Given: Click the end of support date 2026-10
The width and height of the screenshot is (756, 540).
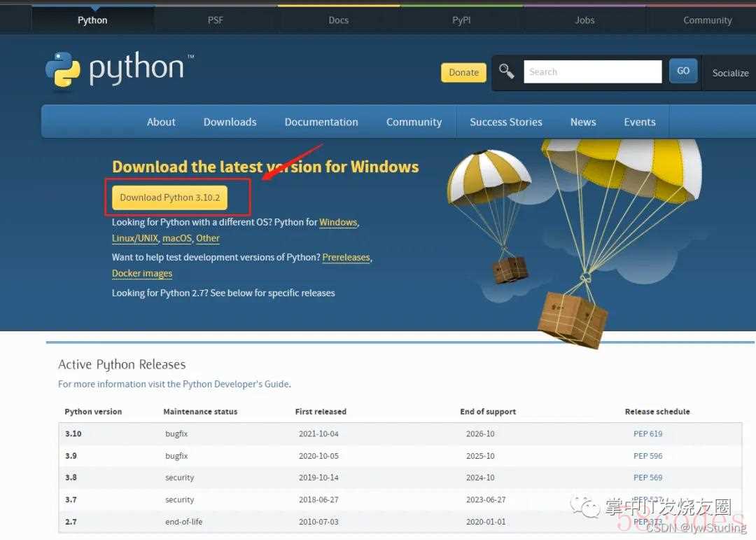Looking at the screenshot, I should [x=480, y=434].
